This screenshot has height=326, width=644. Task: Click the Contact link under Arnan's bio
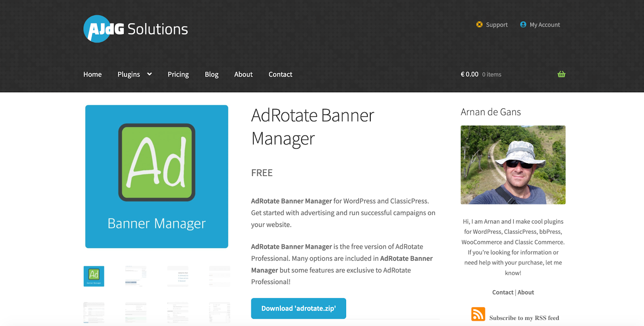tap(503, 292)
